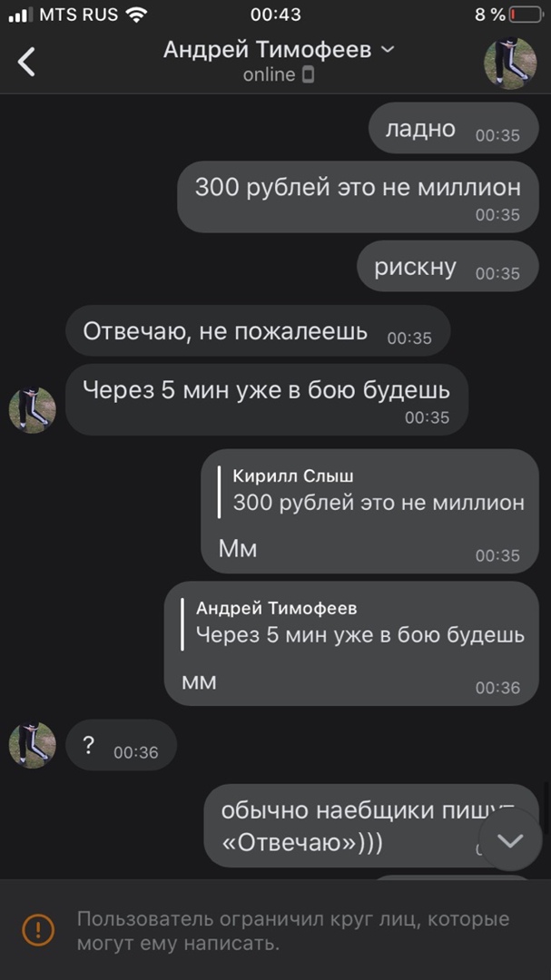Open the quoted reply from Кирилл Слыш
This screenshot has width=551, height=980.
click(371, 492)
